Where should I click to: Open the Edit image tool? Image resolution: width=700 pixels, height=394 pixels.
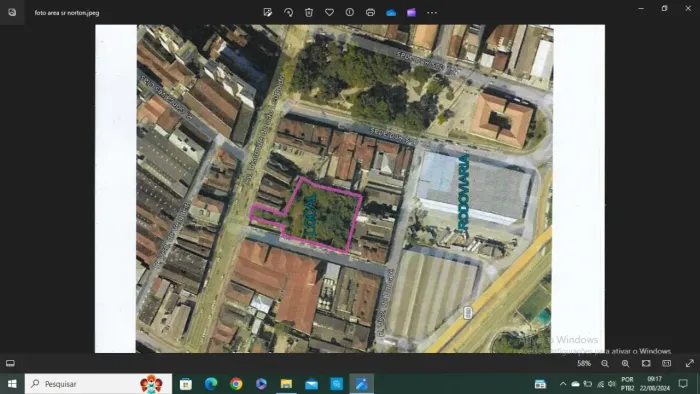[x=268, y=12]
